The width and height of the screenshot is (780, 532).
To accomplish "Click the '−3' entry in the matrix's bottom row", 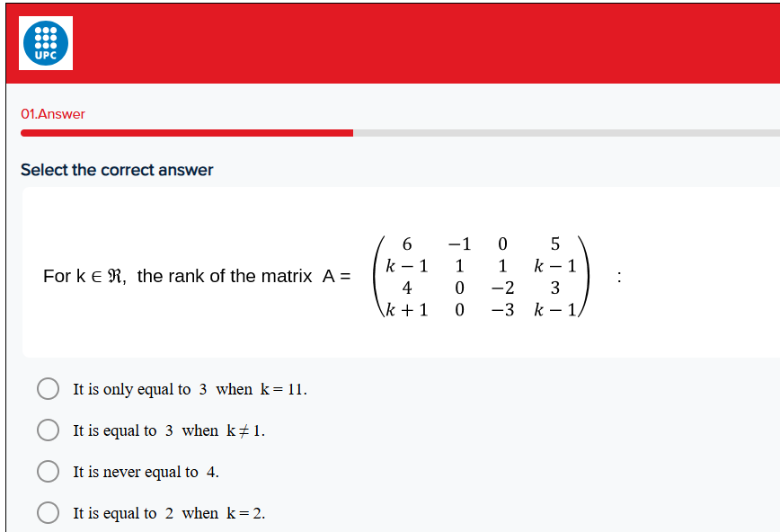I will point(502,310).
